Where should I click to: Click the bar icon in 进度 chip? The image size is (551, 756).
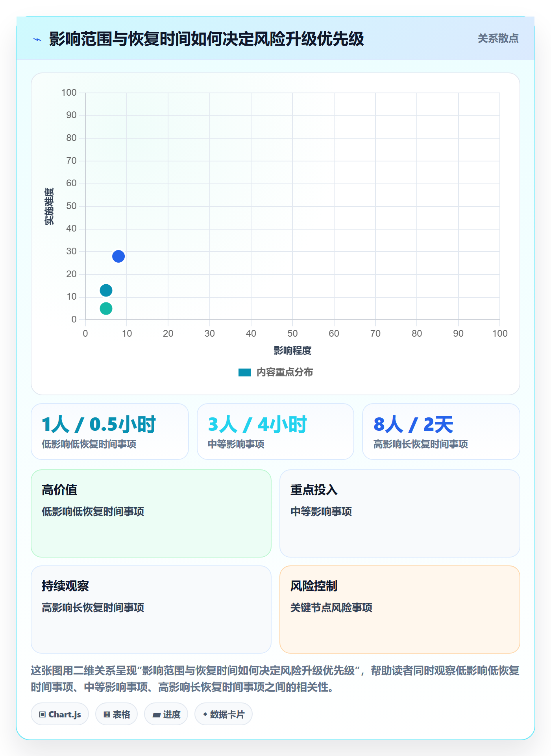click(157, 715)
